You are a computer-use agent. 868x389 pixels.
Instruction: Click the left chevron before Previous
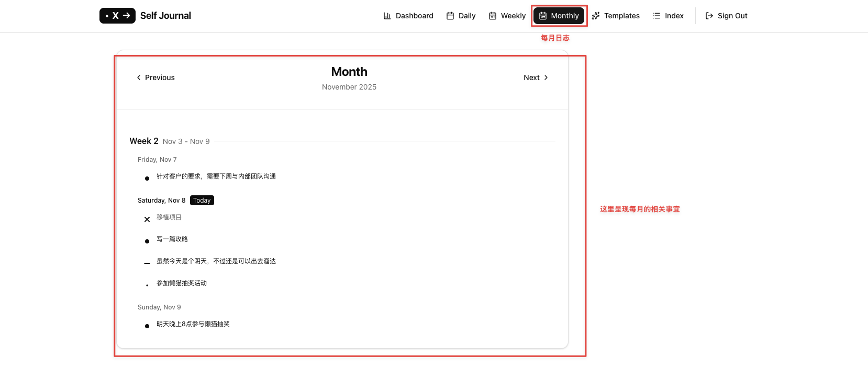click(x=139, y=77)
